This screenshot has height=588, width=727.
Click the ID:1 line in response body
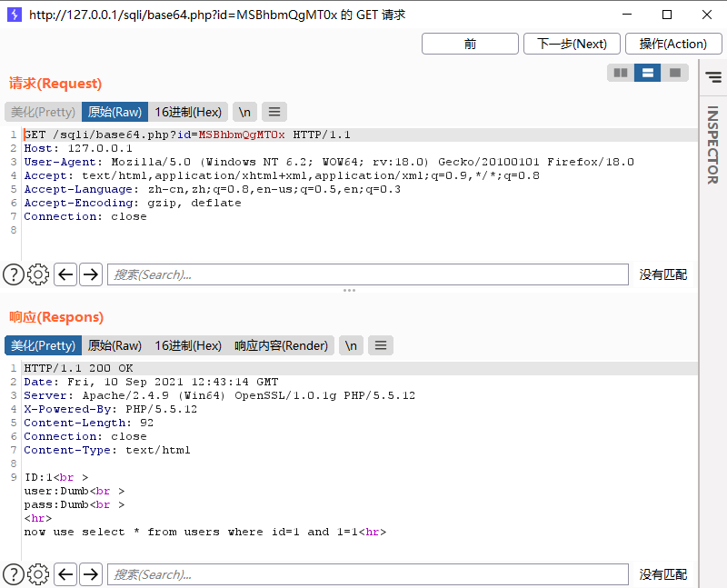pyautogui.click(x=56, y=477)
